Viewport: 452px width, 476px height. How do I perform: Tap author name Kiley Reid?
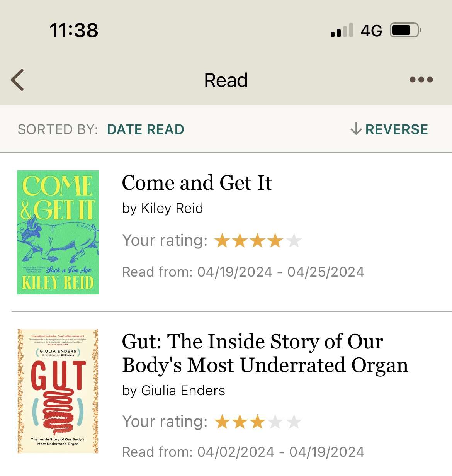point(172,208)
